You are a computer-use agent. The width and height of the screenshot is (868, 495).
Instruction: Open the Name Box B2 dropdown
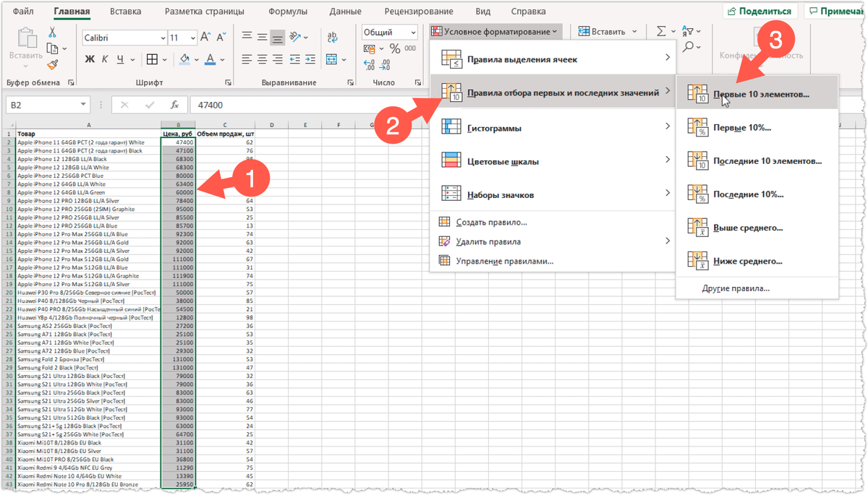click(84, 105)
